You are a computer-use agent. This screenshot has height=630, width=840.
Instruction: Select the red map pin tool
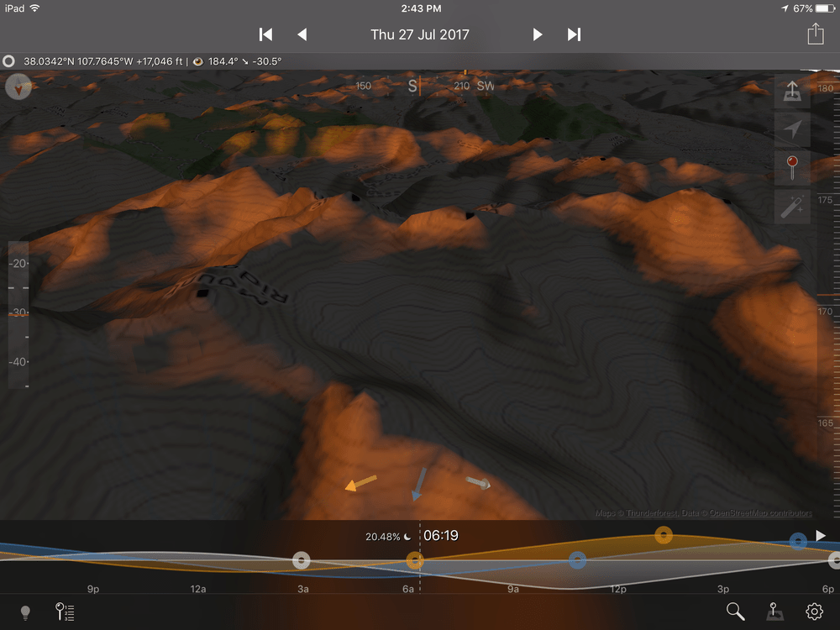[x=792, y=167]
